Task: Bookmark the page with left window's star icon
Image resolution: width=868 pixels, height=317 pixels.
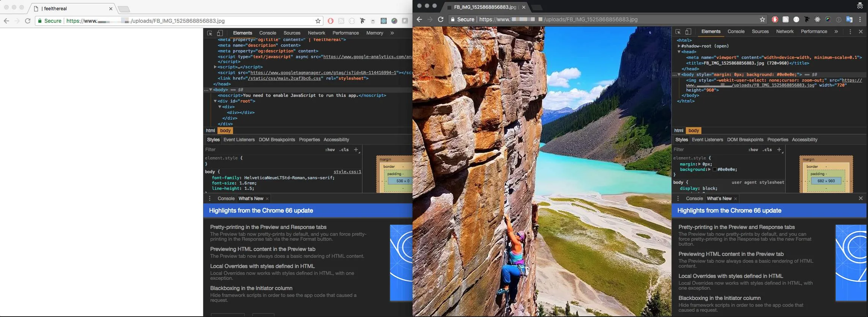Action: (318, 21)
